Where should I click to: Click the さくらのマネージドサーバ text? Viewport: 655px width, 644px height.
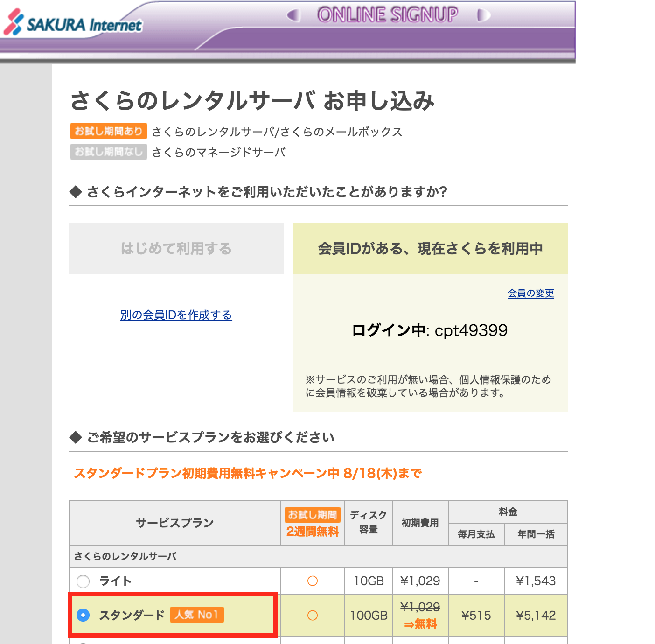219,152
